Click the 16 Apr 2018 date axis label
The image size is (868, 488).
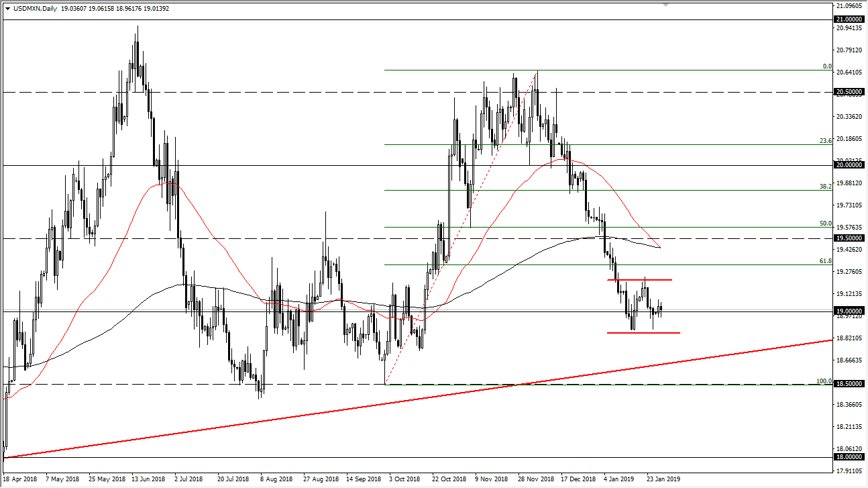pyautogui.click(x=19, y=479)
